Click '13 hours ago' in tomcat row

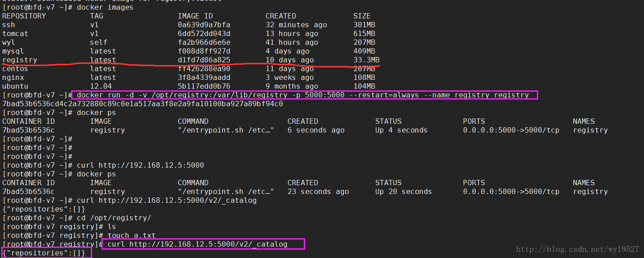[292, 33]
